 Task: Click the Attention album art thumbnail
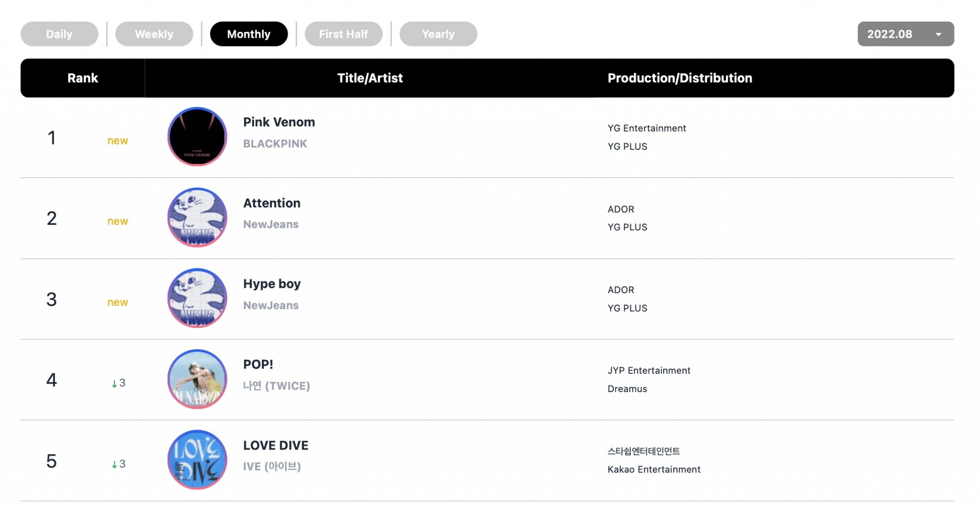pos(197,217)
